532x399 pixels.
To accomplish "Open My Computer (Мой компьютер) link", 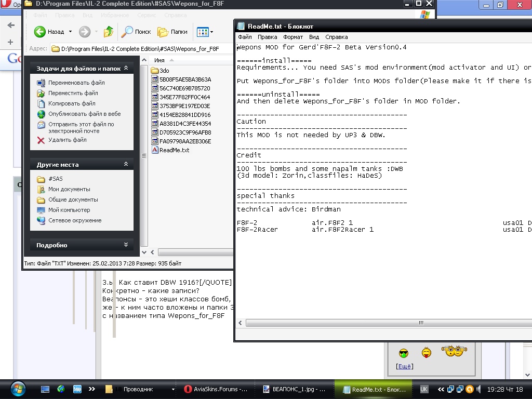I will coord(69,210).
